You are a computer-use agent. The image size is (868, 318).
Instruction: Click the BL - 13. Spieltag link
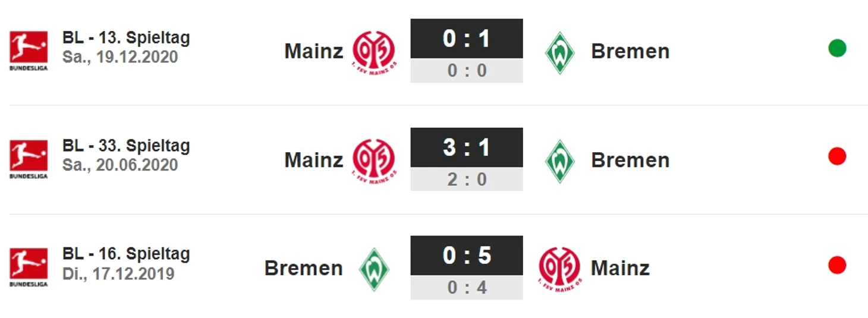coord(126,38)
